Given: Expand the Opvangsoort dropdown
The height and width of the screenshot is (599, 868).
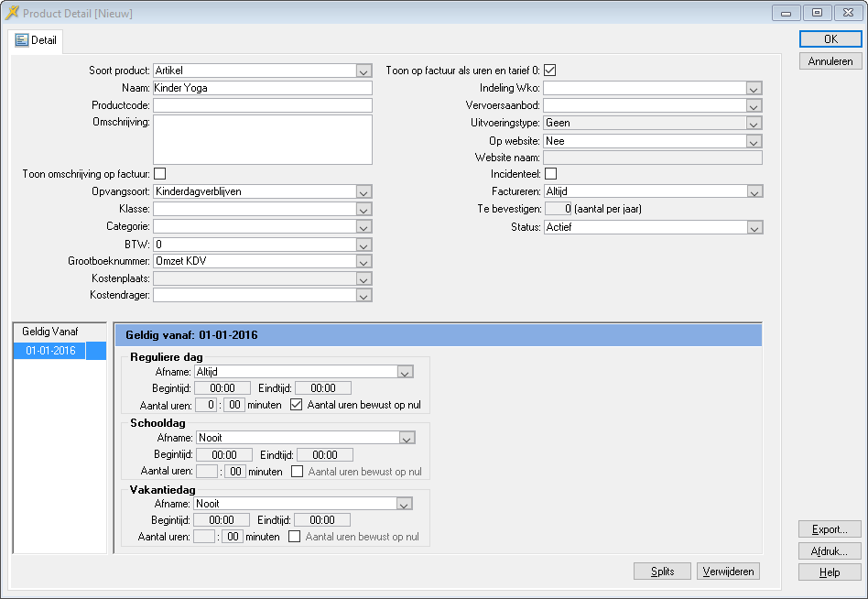Looking at the screenshot, I should pos(363,192).
